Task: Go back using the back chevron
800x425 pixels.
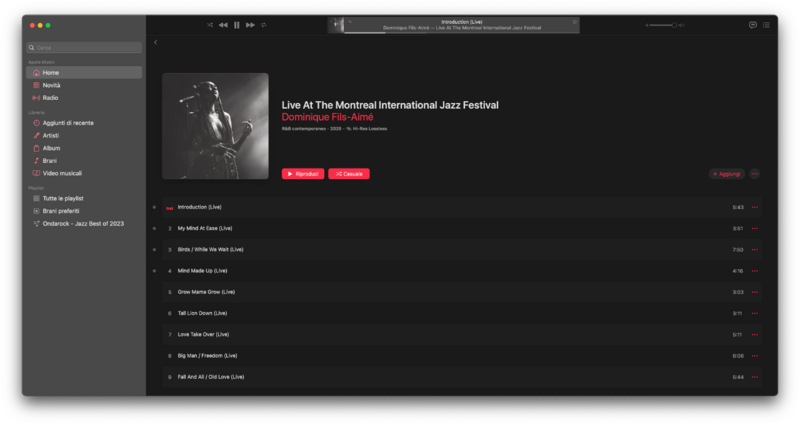Action: (x=156, y=42)
